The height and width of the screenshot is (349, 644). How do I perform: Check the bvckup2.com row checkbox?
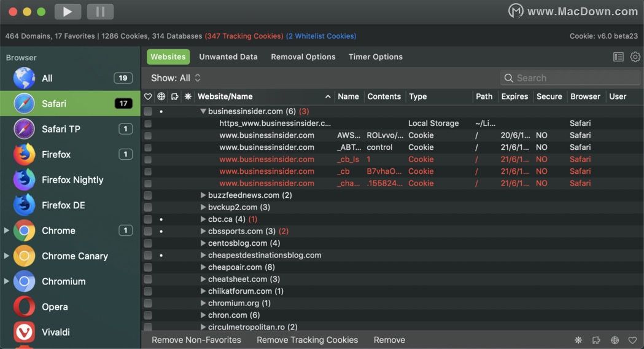point(148,207)
